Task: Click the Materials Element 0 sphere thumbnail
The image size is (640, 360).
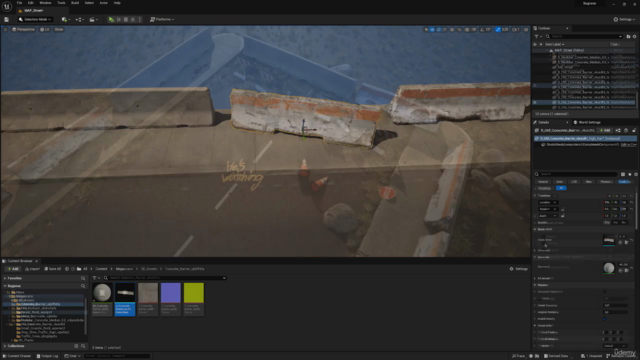Action: [609, 268]
